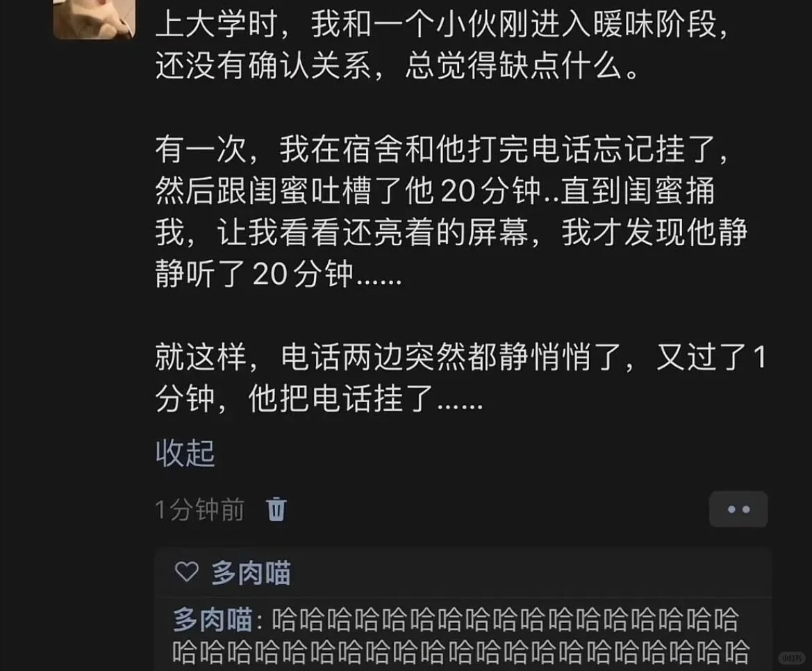The width and height of the screenshot is (812, 671).
Task: Collapse the comment via 收起
Action: coord(185,453)
